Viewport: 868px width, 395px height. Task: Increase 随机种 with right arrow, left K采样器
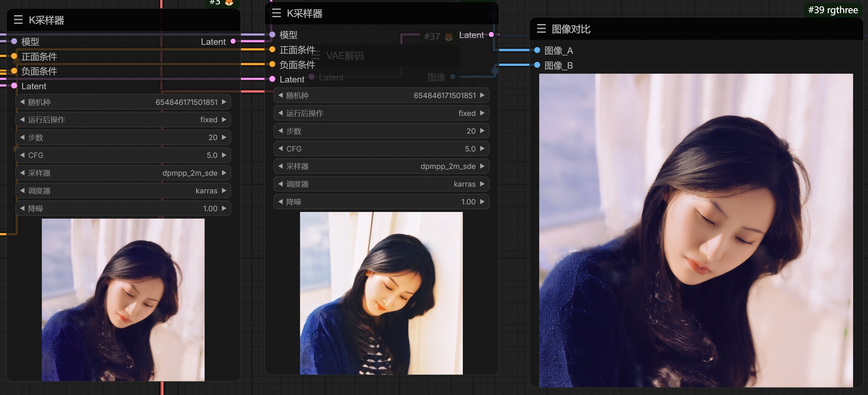(x=224, y=102)
